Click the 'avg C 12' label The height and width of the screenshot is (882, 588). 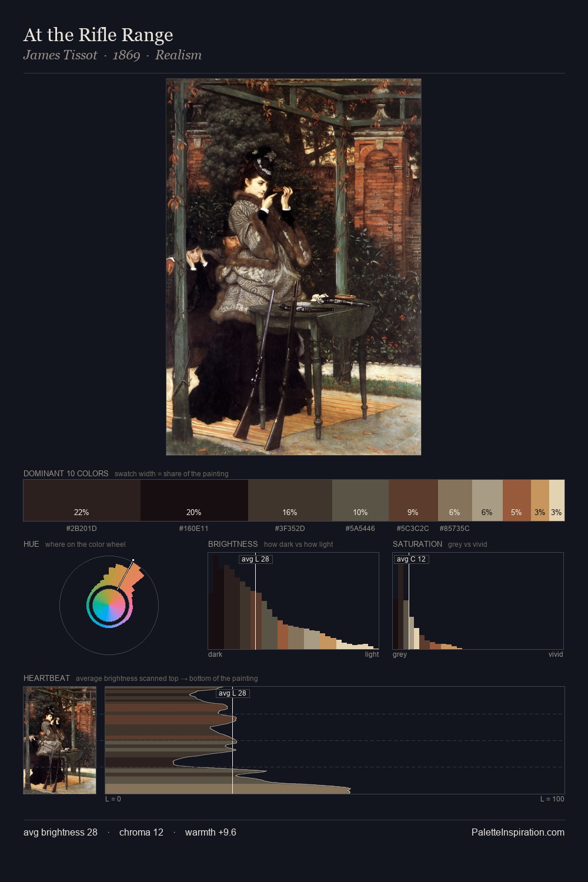[411, 559]
